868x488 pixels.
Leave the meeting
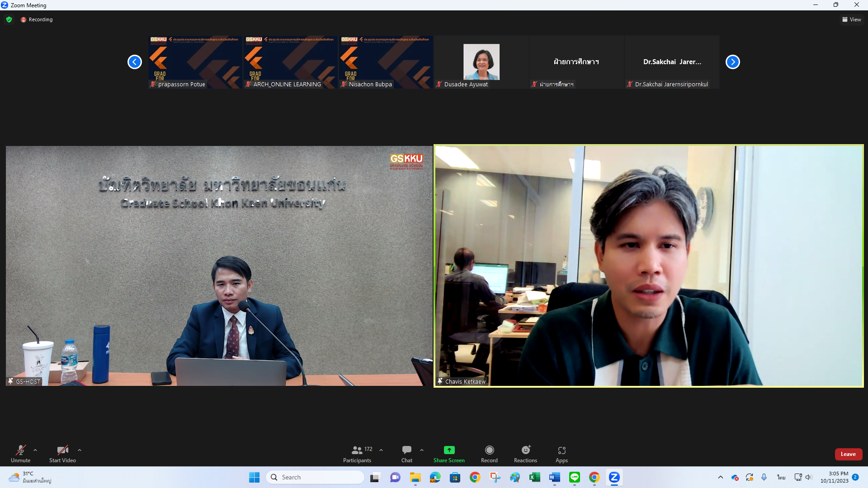pyautogui.click(x=848, y=454)
